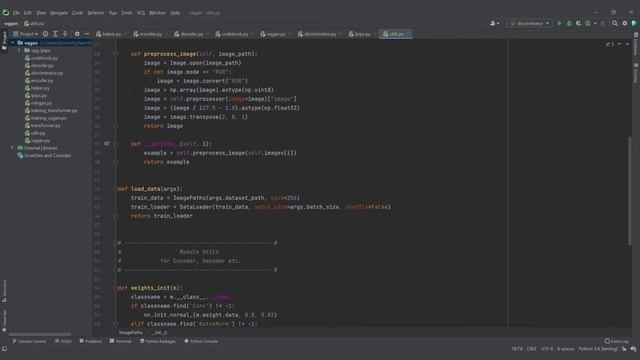Viewport: 640px width, 360px height.
Task: Open the TODO tool window
Action: pyautogui.click(x=63, y=341)
